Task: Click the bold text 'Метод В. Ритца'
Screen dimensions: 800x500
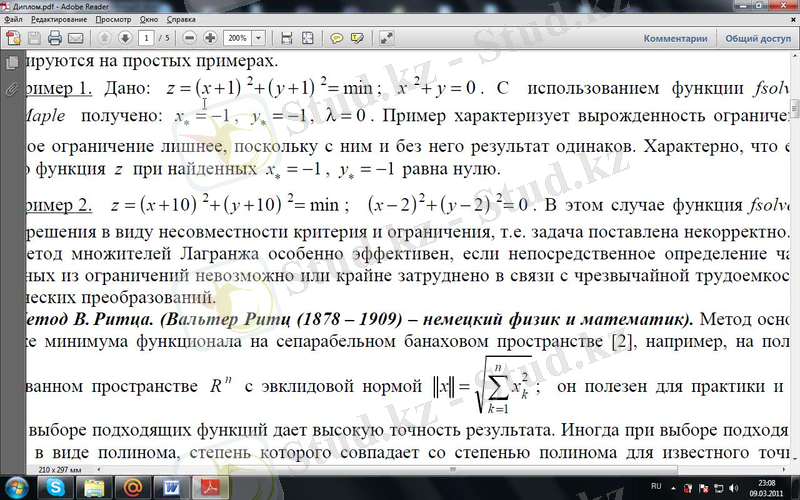Action: (x=89, y=319)
